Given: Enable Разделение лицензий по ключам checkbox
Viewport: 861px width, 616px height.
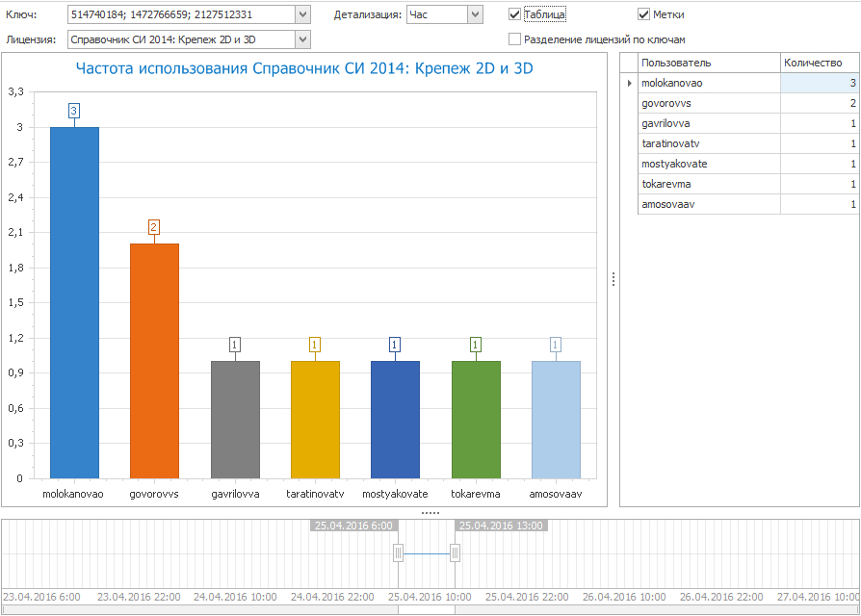Looking at the screenshot, I should pos(515,39).
